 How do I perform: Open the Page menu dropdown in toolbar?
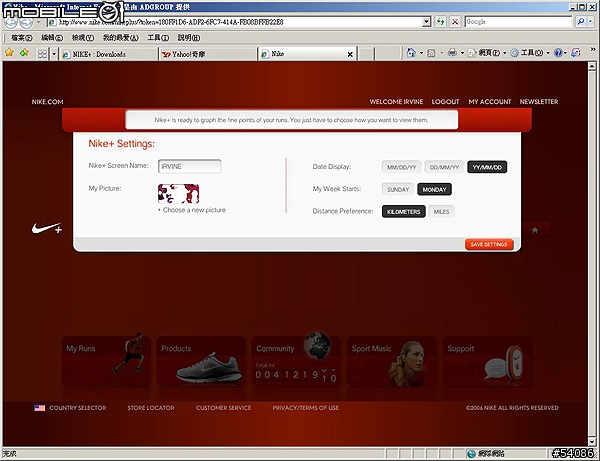click(487, 53)
